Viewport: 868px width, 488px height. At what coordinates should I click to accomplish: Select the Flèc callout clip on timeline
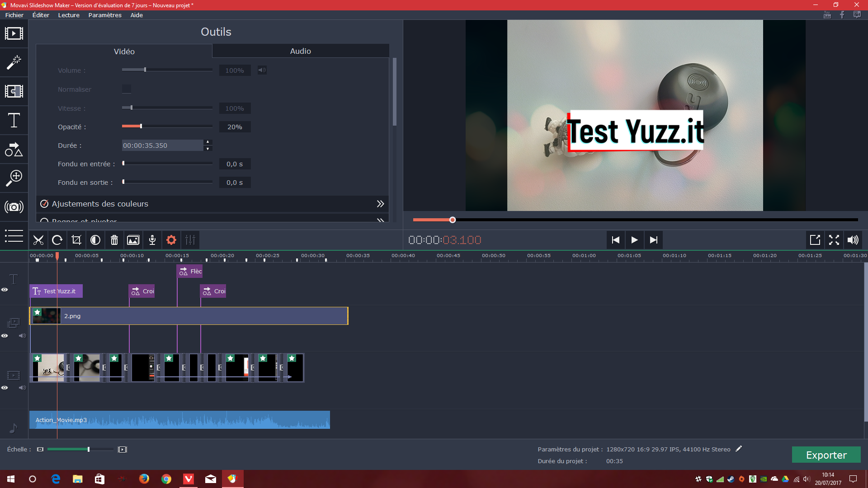click(x=189, y=271)
